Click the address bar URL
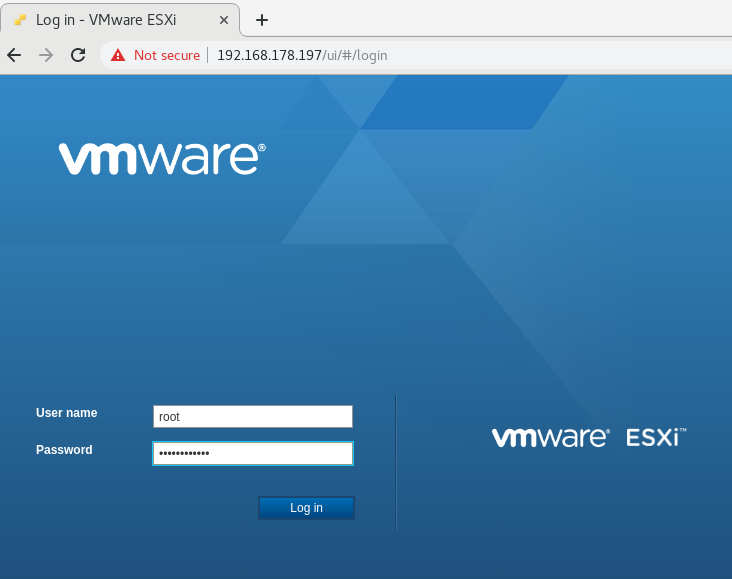The height and width of the screenshot is (579, 732). [302, 55]
